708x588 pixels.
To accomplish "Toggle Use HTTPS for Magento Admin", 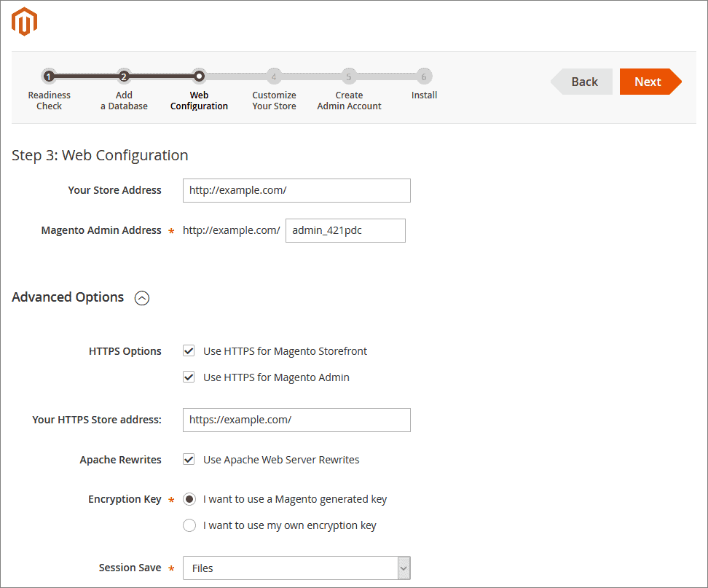I will click(189, 377).
